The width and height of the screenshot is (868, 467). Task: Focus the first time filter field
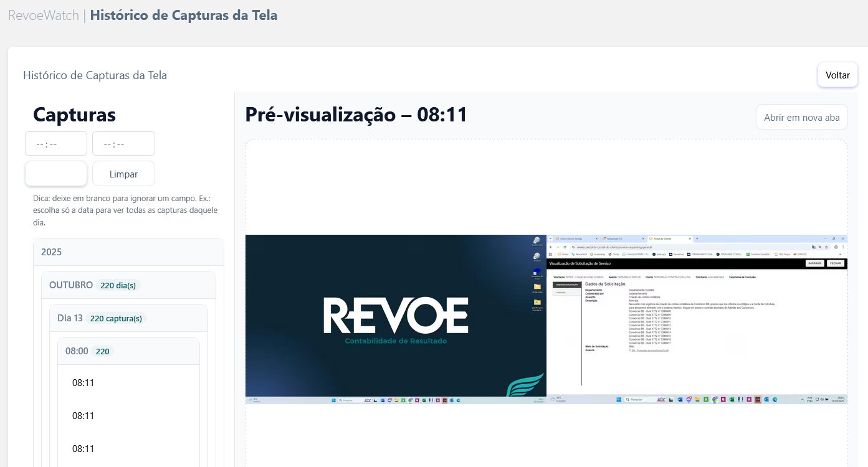pyautogui.click(x=56, y=144)
